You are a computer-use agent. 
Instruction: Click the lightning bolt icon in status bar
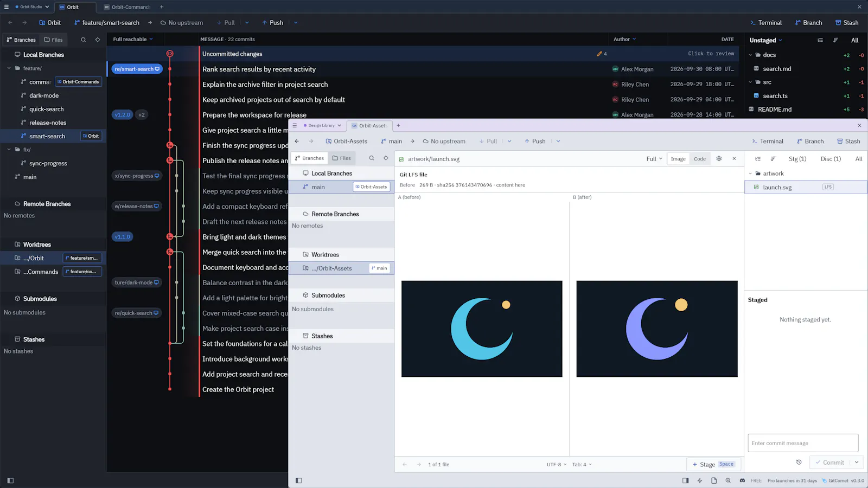(x=700, y=480)
